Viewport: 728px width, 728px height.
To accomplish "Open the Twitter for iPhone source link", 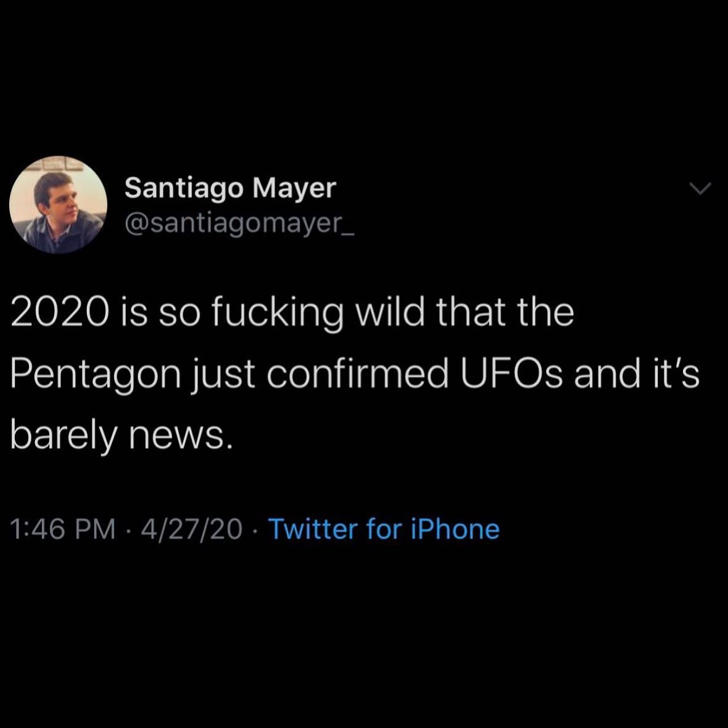I will 384,529.
